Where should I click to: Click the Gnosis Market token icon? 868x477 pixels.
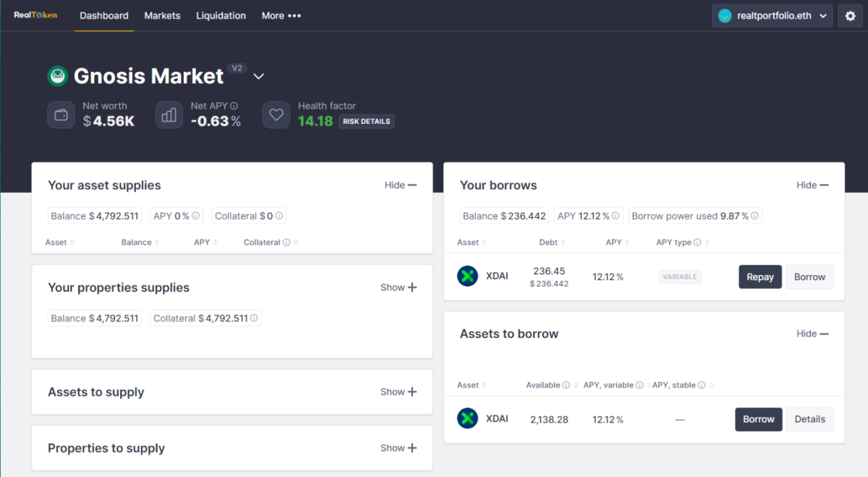click(57, 75)
